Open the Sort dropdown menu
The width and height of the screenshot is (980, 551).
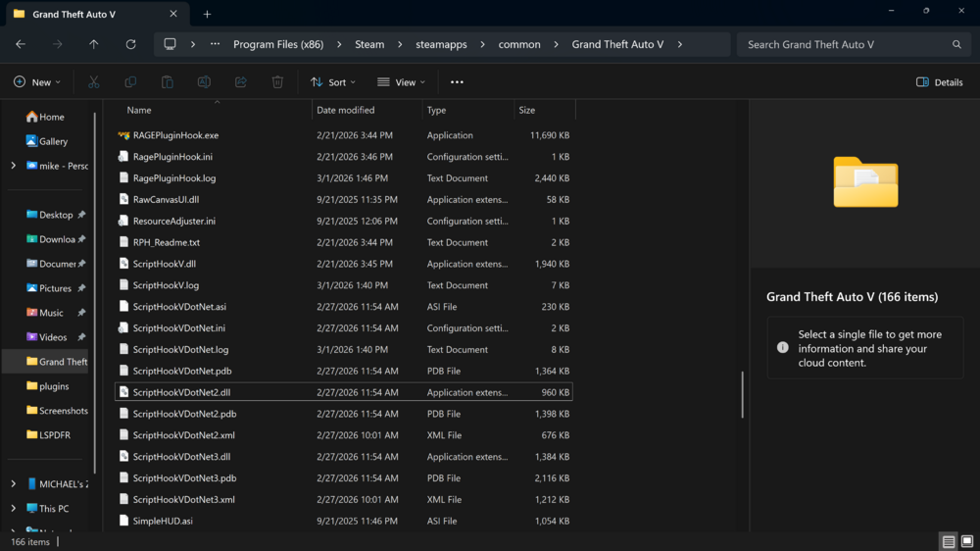pyautogui.click(x=333, y=82)
